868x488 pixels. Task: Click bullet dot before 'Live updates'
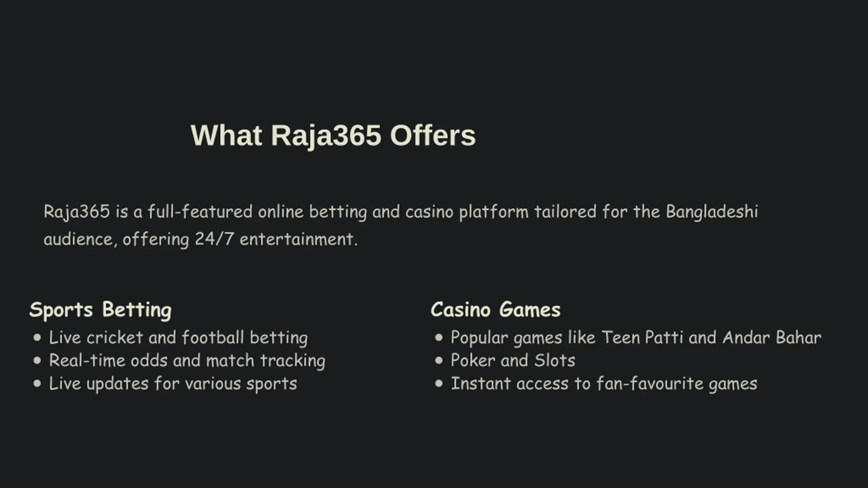(37, 384)
